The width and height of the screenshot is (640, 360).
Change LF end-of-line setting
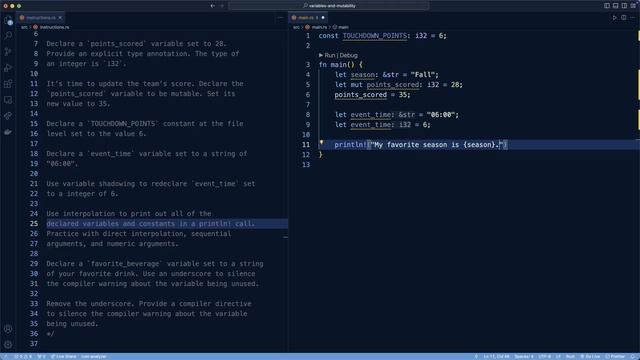[x=558, y=356]
